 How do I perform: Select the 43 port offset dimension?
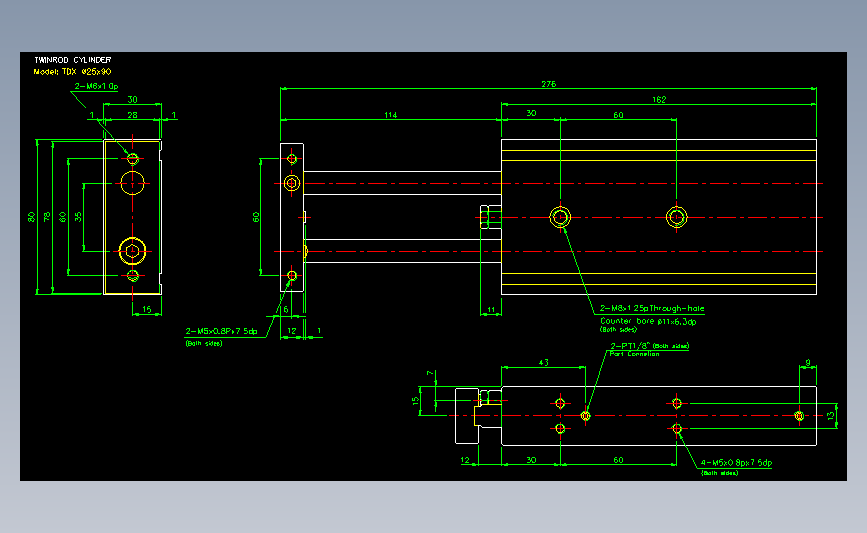(544, 363)
